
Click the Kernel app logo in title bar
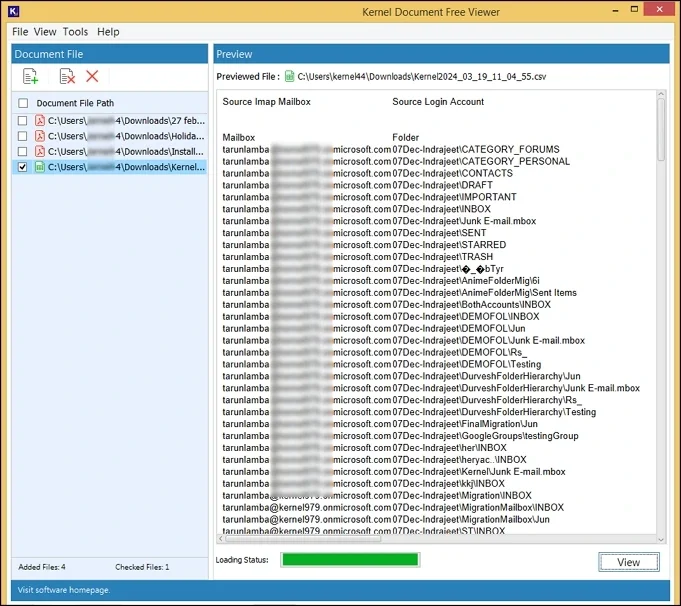pyautogui.click(x=13, y=11)
